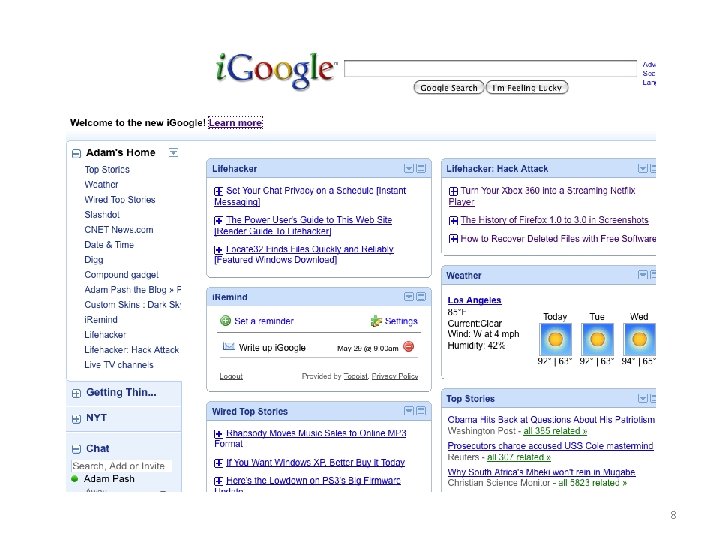Screen dimensions: 720x540
Task: Select Date & Time in the sidebar
Action: click(x=109, y=245)
